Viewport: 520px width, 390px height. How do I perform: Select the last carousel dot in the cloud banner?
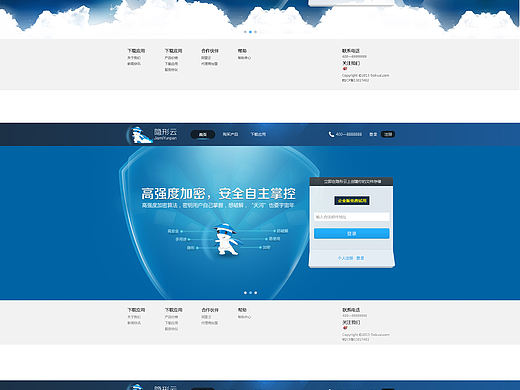(x=256, y=32)
